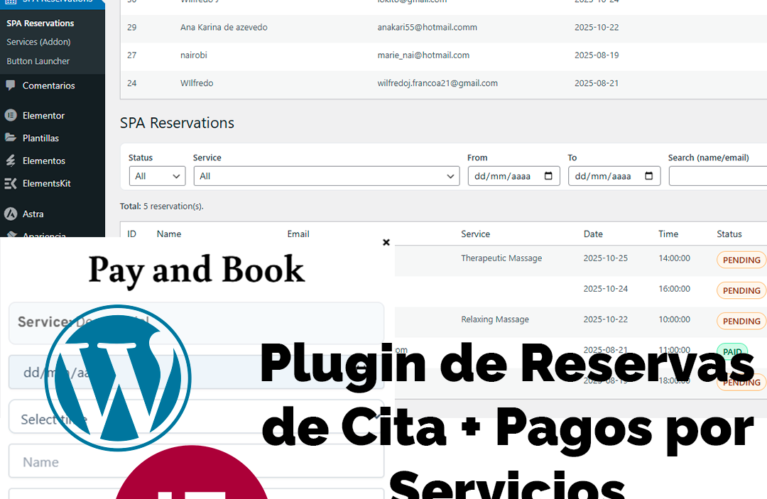Screen dimensions: 767x499
Task: Click the Service column header
Action: [475, 234]
